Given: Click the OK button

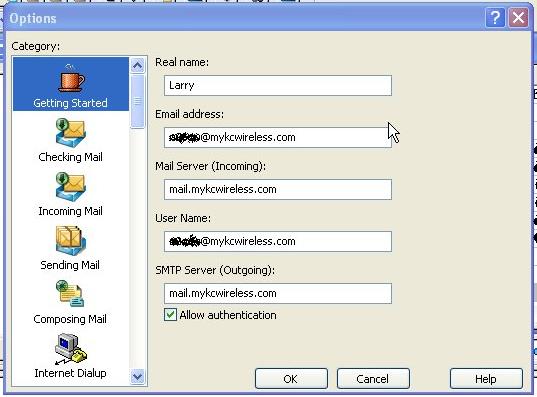Looking at the screenshot, I should point(291,379).
